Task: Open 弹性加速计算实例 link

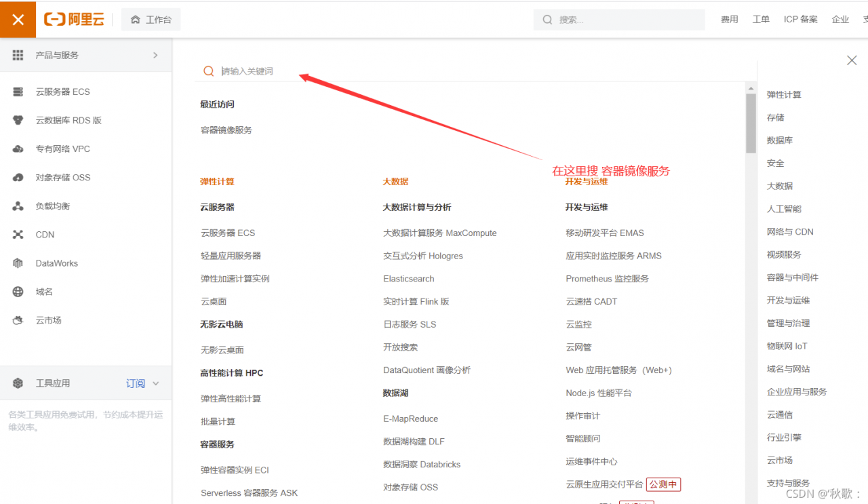Action: point(235,279)
